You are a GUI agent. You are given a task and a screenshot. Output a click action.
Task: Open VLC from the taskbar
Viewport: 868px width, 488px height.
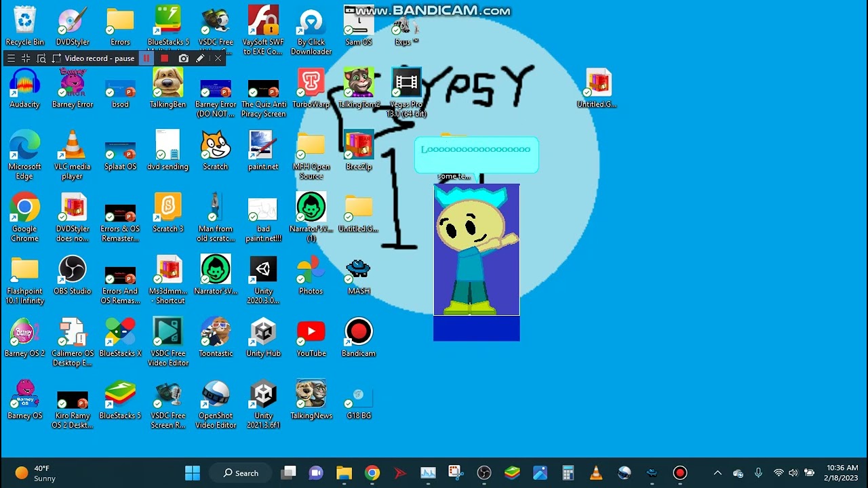tap(596, 472)
